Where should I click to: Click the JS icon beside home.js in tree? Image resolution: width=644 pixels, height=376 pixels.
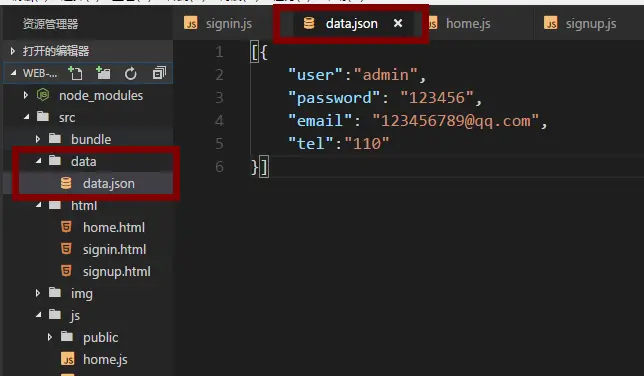point(68,359)
